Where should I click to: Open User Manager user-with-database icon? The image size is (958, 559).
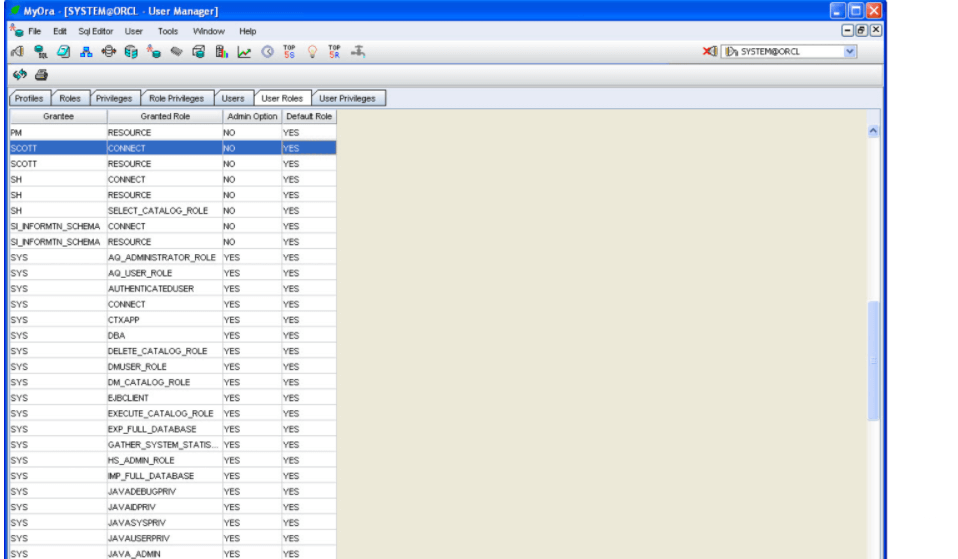click(x=153, y=52)
